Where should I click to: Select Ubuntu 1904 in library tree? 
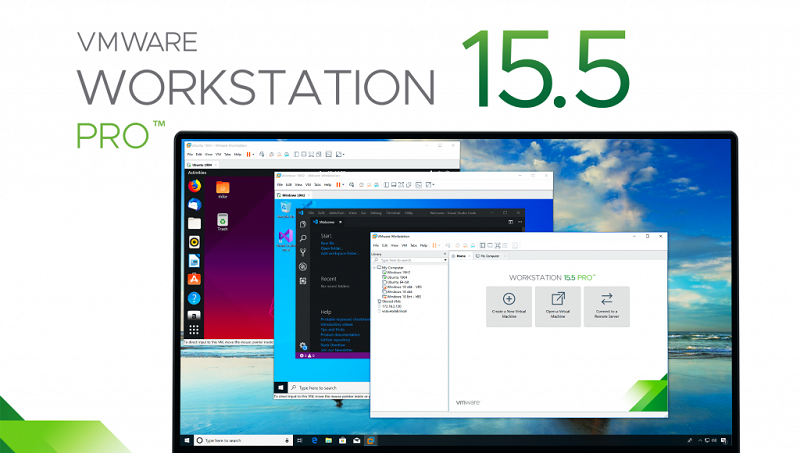pyautogui.click(x=395, y=277)
